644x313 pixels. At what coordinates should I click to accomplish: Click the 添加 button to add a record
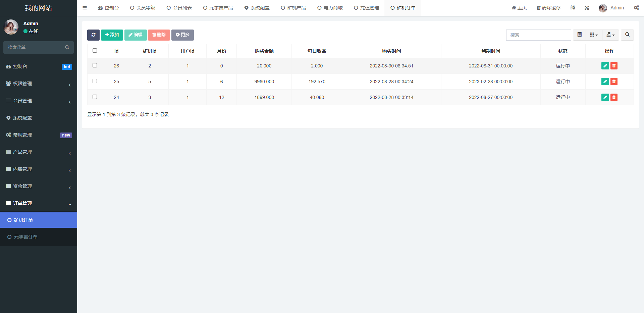click(112, 35)
